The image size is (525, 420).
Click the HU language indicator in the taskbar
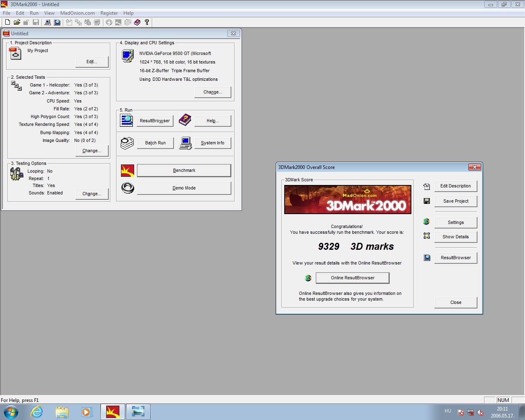[x=448, y=411]
